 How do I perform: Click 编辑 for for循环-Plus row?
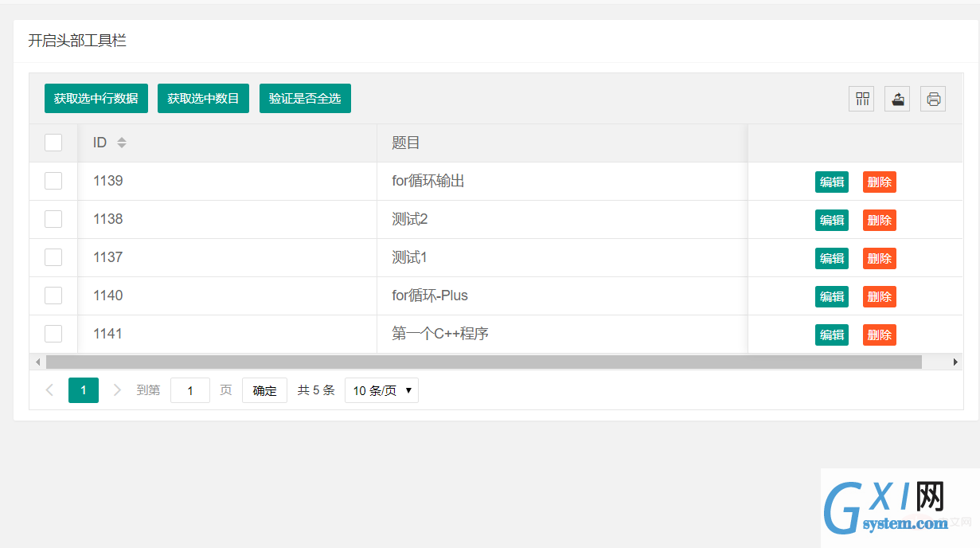(x=832, y=296)
